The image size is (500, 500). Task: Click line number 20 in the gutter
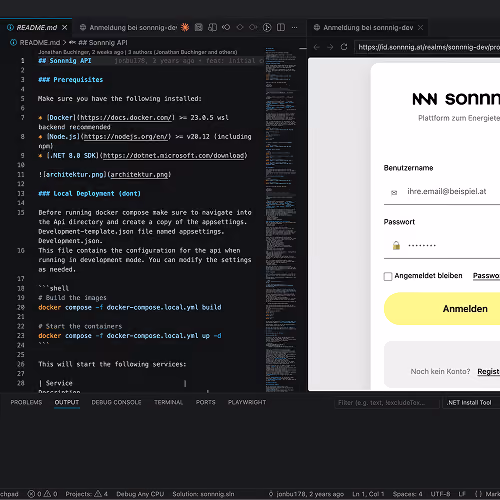point(21,307)
